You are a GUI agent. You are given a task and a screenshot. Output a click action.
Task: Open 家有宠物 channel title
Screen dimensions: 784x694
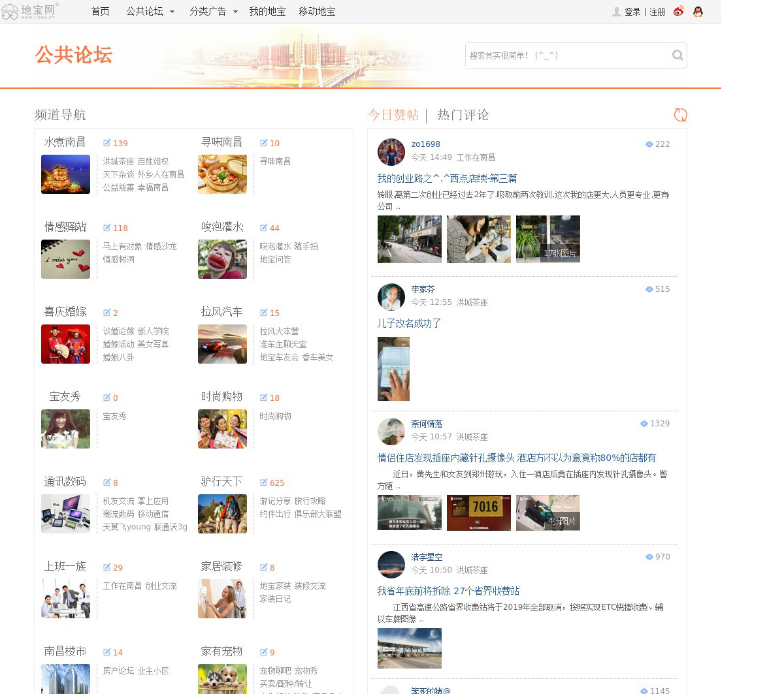coord(221,651)
